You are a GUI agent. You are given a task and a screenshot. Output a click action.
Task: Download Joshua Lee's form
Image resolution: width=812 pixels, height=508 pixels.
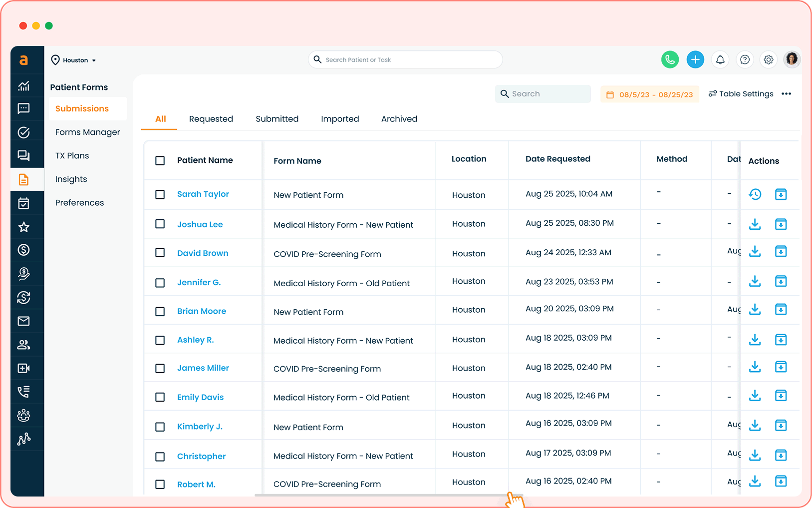tap(755, 224)
